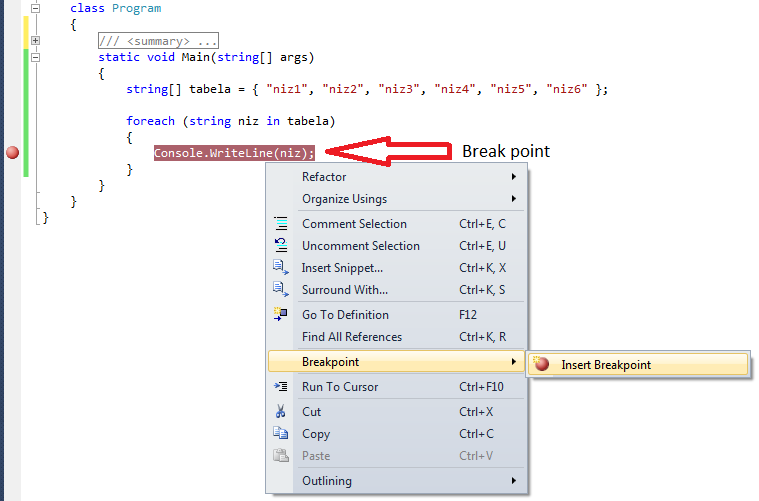Click the highlighted Console.WriteLine(niz) code line
Screen dimensions: 759x501
click(234, 153)
